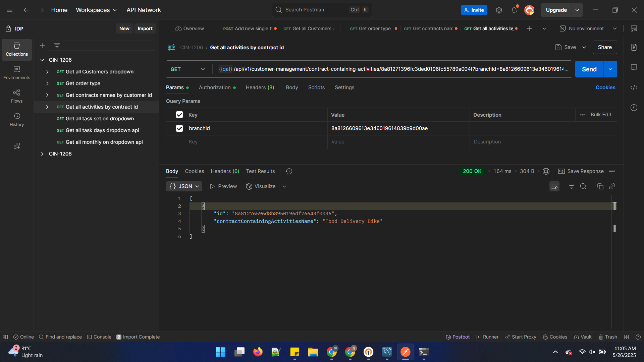Viewport: 644px width, 362px height.
Task: Expand Get order type request examples
Action: [47, 83]
